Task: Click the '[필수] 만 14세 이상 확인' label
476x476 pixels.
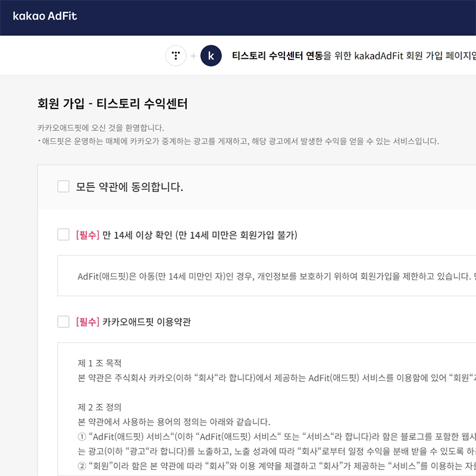Action: 187,235
